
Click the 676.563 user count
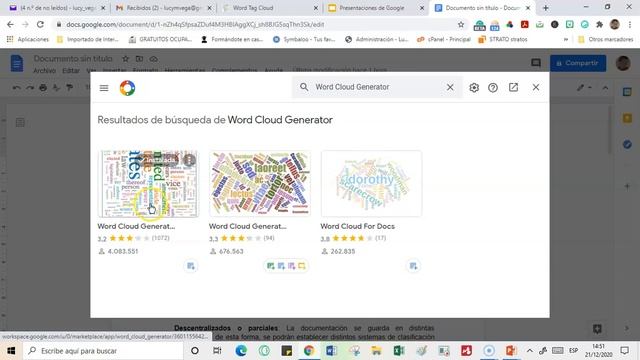pyautogui.click(x=231, y=251)
